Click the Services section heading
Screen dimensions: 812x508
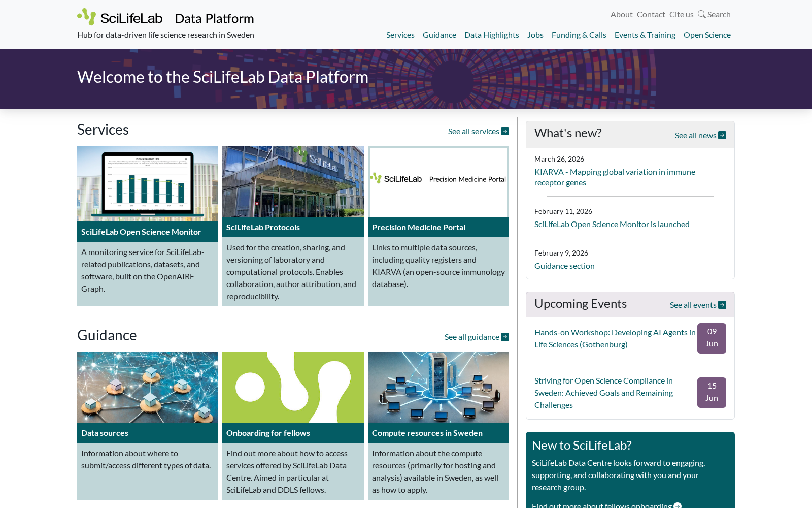pyautogui.click(x=103, y=130)
